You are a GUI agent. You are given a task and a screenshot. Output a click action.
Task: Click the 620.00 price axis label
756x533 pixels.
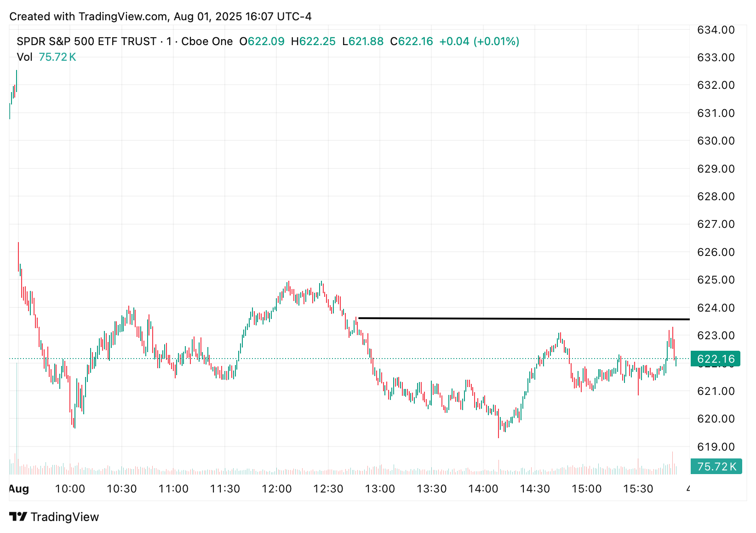click(x=716, y=419)
